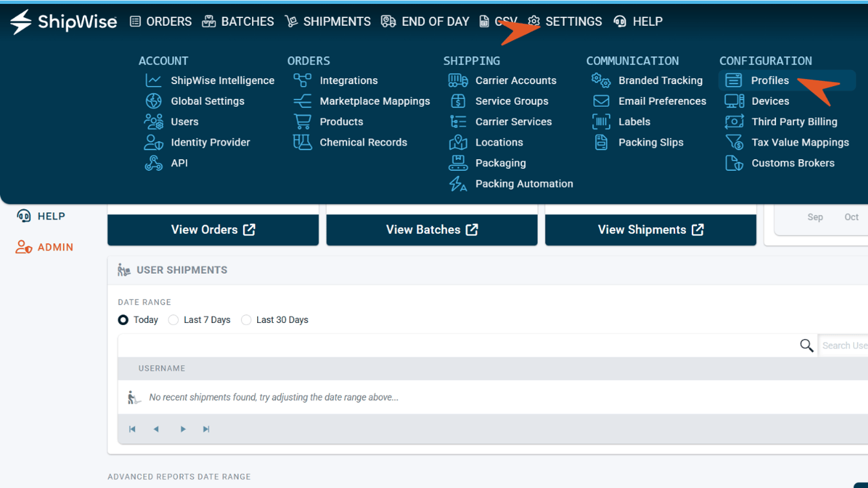Viewport: 868px width, 488px height.
Task: Click the View Shipments button
Action: 651,230
